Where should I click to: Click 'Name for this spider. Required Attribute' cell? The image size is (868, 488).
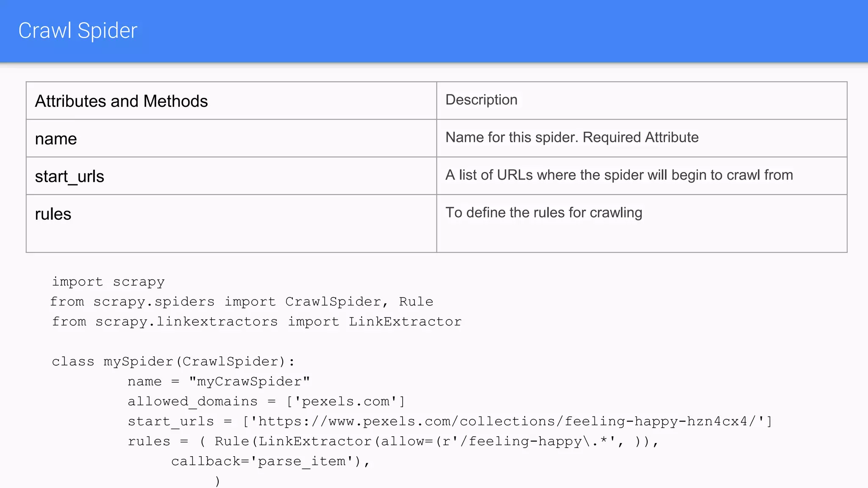pos(642,139)
